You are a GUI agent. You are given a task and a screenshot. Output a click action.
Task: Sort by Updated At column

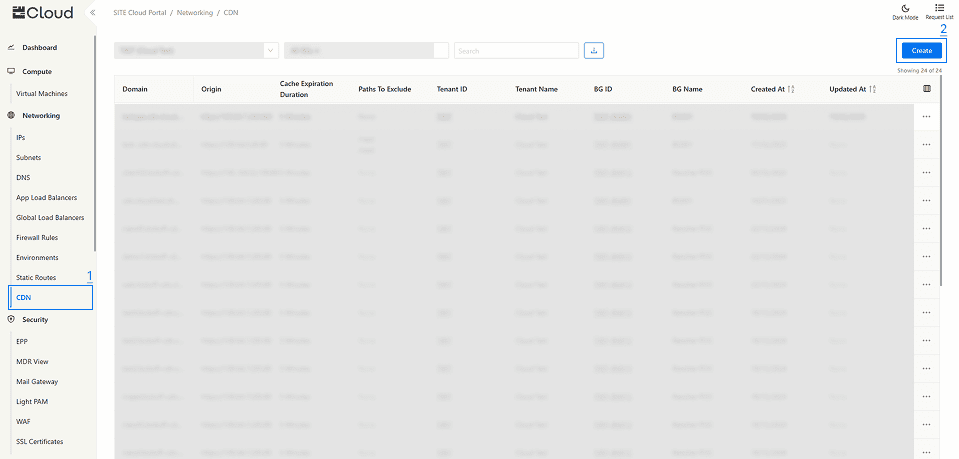tap(872, 89)
